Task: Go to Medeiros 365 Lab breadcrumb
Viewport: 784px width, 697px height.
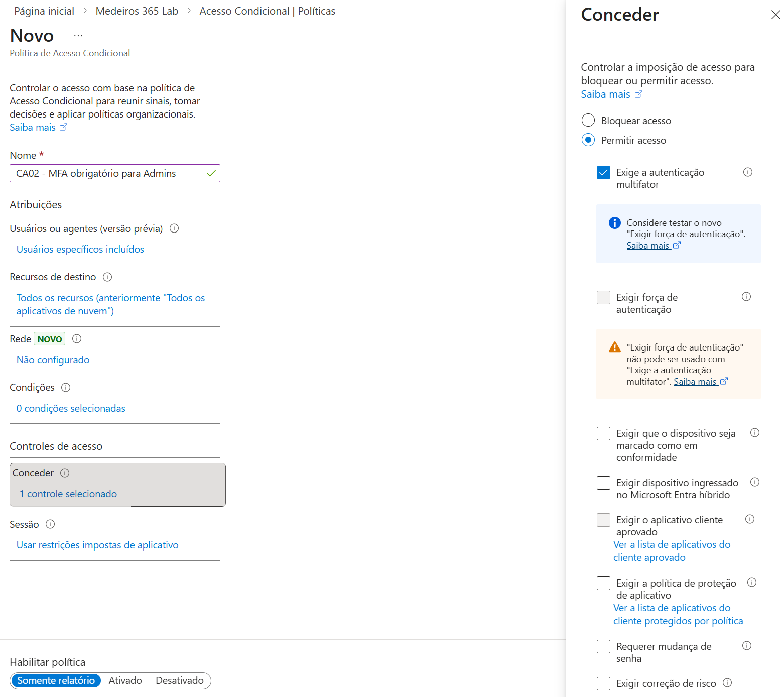Action: point(137,11)
